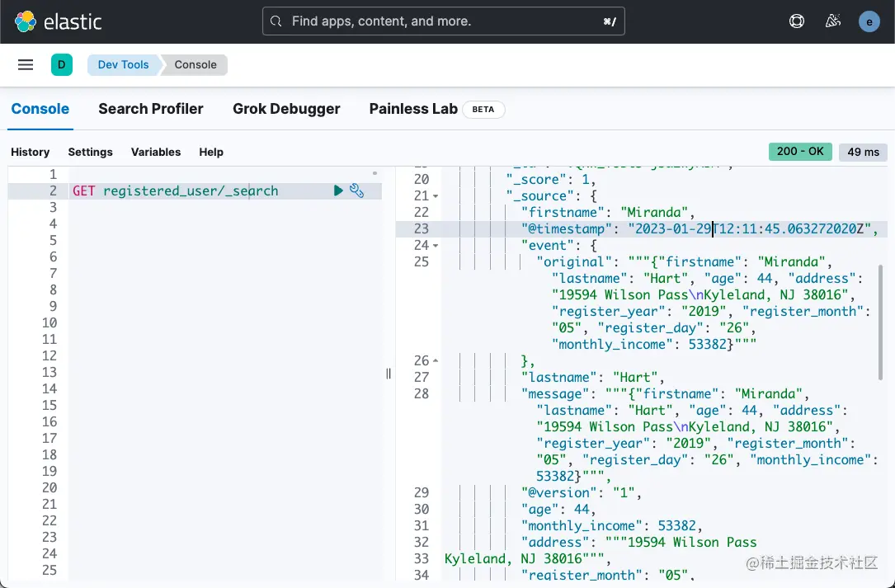Open the Grok Debugger tab
The width and height of the screenshot is (895, 588).
(x=286, y=109)
